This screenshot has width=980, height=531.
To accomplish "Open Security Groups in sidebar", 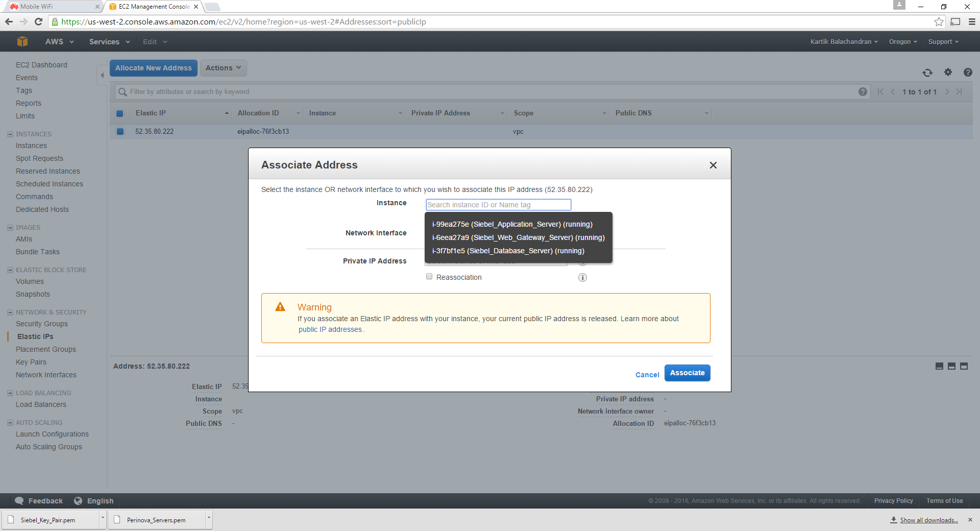I will tap(42, 324).
